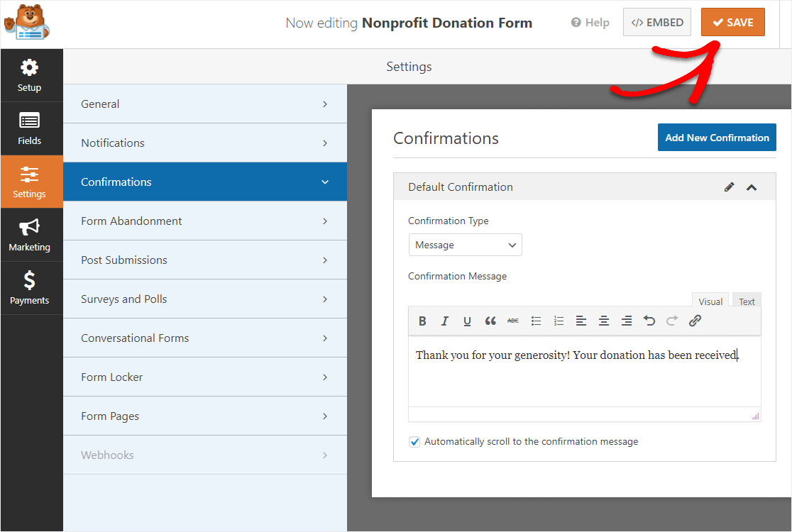Apply underline formatting in editor
792x532 pixels.
click(467, 321)
